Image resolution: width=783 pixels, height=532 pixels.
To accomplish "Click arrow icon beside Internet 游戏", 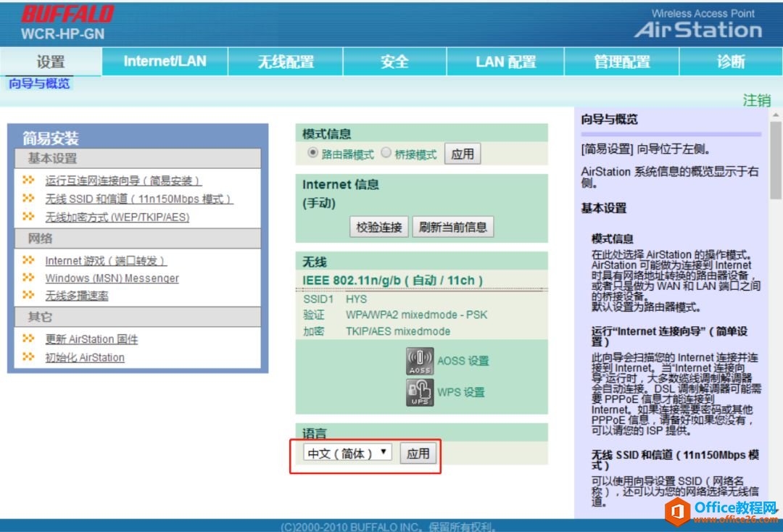I will click(x=28, y=260).
